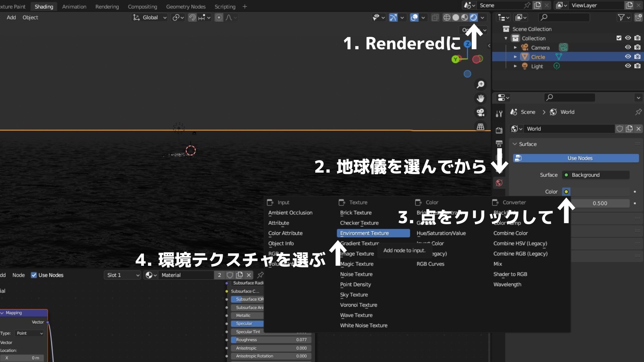Open the World properties tab icon

pyautogui.click(x=499, y=183)
